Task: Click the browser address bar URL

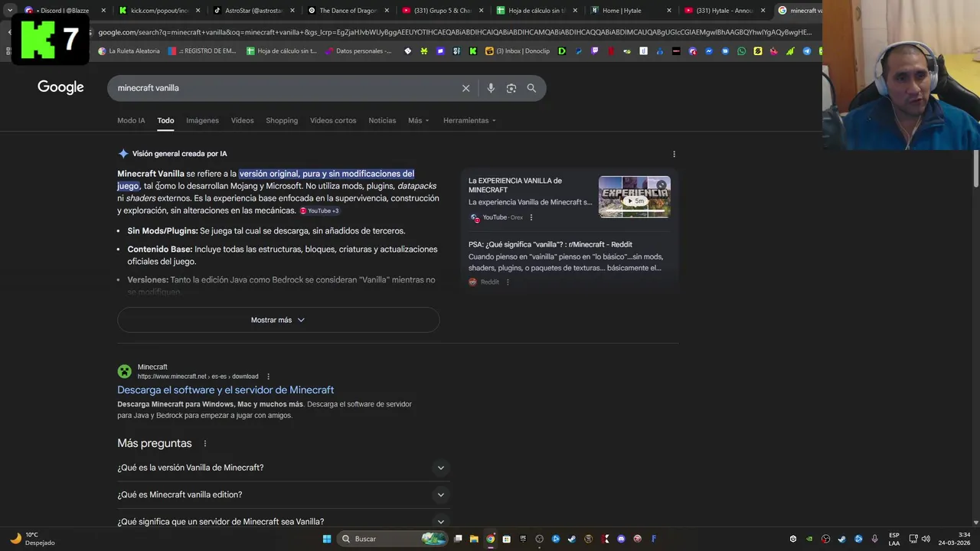Action: coord(455,32)
